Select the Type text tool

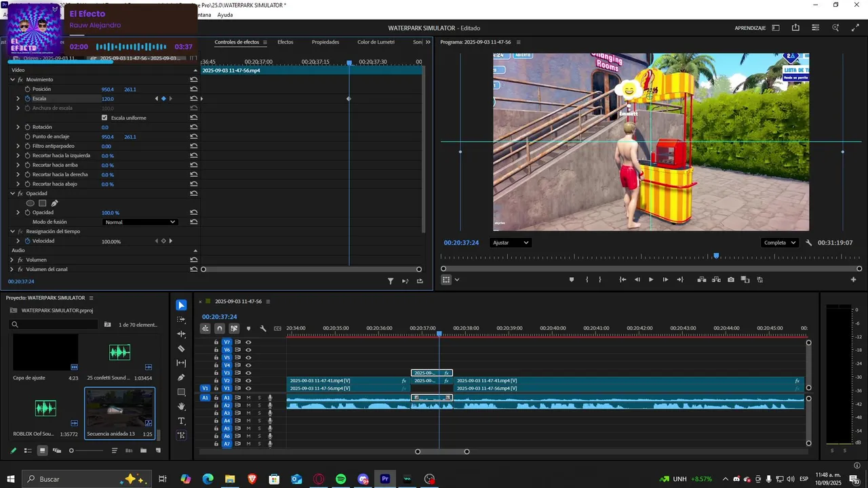(181, 421)
